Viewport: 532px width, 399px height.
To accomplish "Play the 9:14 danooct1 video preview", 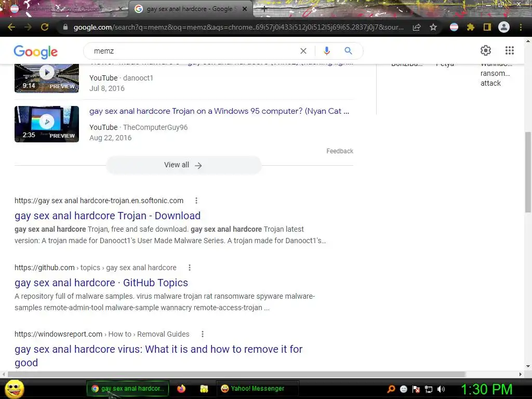I will (x=46, y=78).
